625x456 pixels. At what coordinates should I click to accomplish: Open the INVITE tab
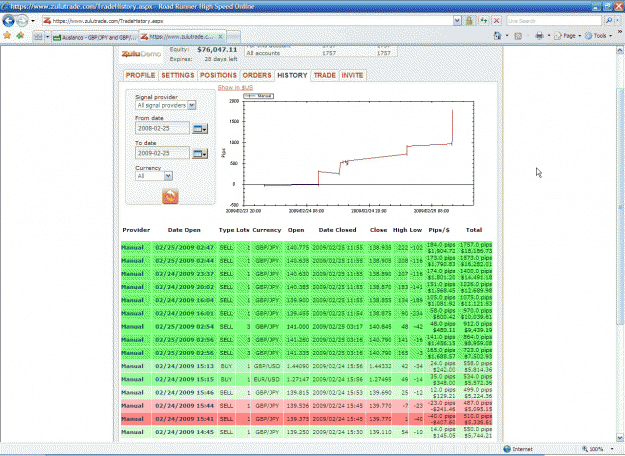[x=352, y=75]
